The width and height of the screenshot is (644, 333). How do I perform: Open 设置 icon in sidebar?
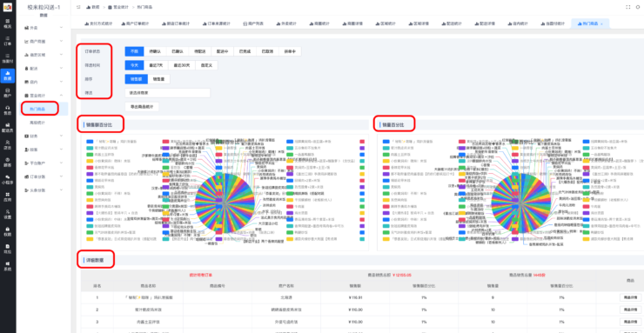coord(7,214)
